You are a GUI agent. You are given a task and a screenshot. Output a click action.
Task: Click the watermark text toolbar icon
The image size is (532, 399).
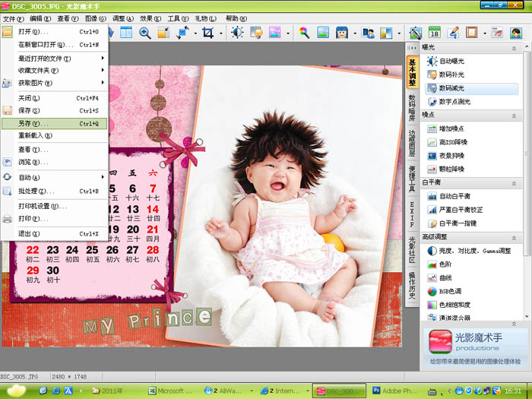click(x=497, y=33)
